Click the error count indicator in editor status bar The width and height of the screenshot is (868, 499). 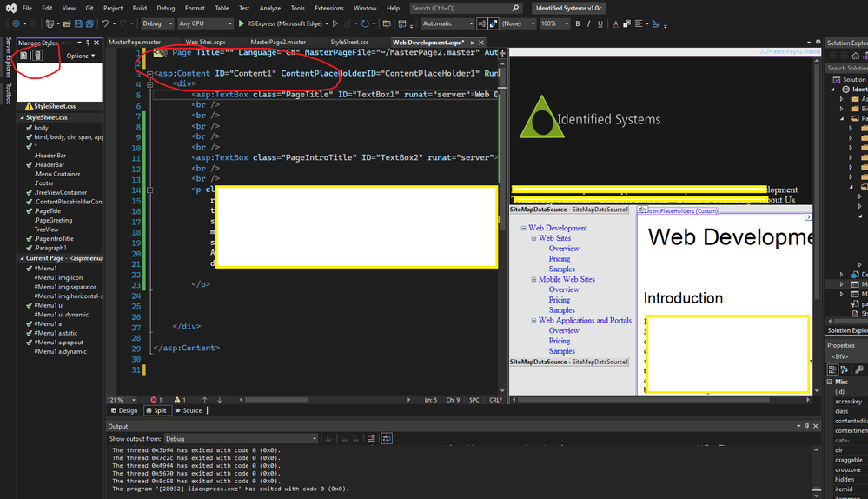pos(156,399)
